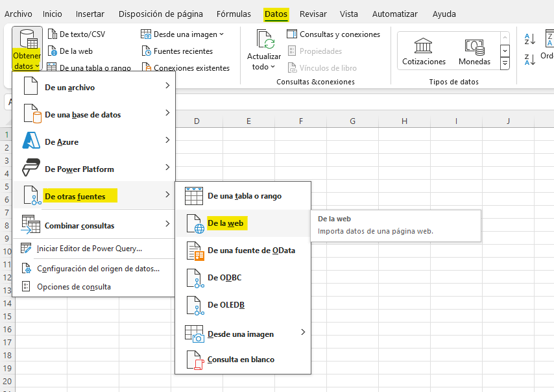554x392 pixels.
Task: Choose Desde una imagen in submenu
Action: pos(243,334)
